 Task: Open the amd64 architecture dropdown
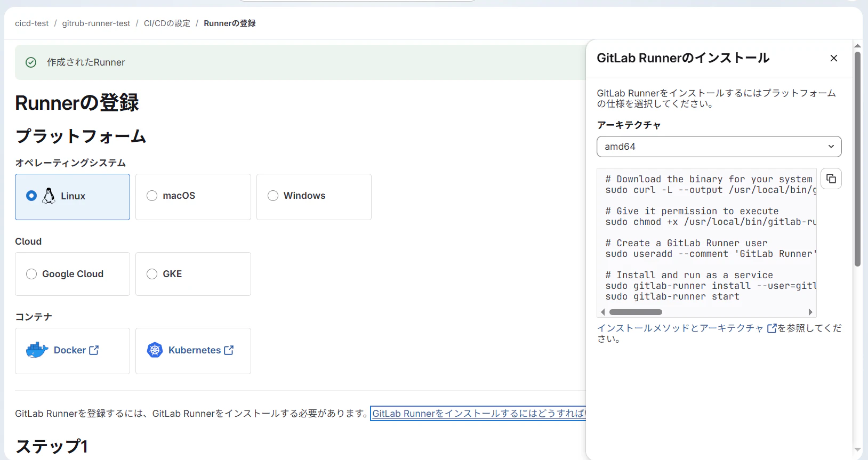[x=719, y=147]
